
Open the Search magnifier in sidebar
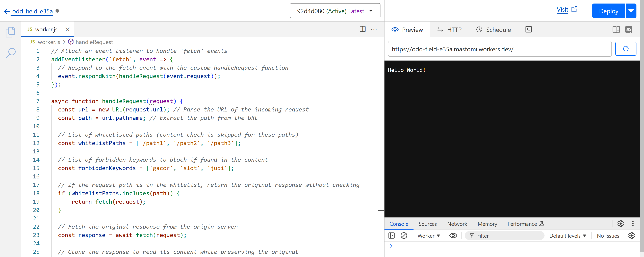click(x=11, y=53)
